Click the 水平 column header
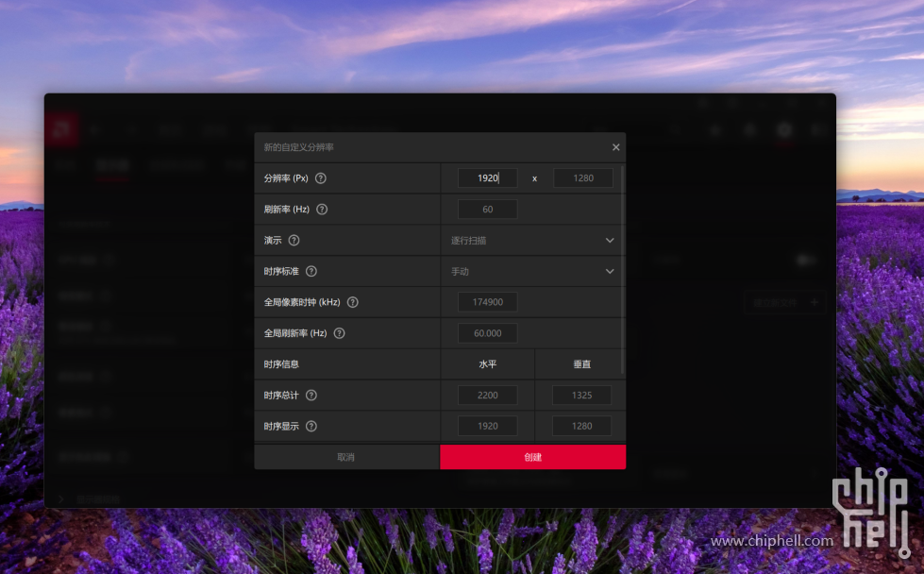The width and height of the screenshot is (924, 574). coord(487,364)
